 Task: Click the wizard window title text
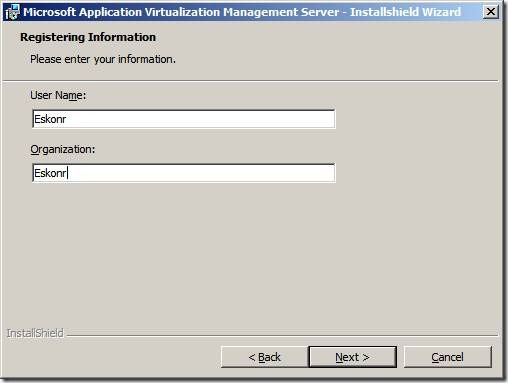[242, 12]
